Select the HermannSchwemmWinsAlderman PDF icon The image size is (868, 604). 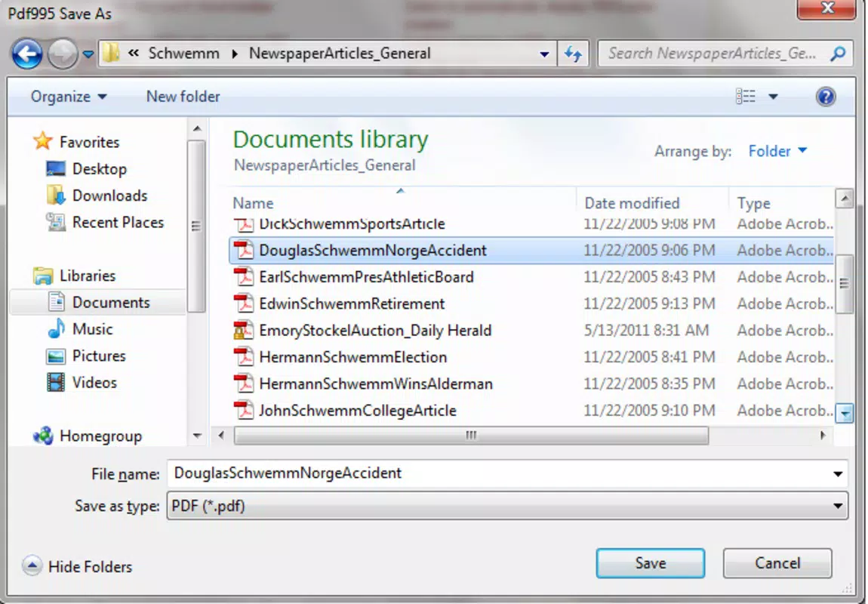click(x=243, y=384)
